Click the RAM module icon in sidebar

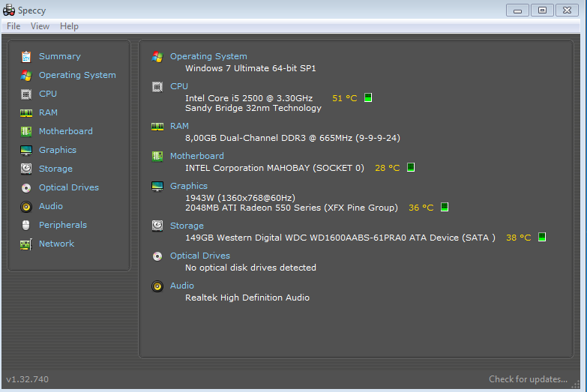26,112
